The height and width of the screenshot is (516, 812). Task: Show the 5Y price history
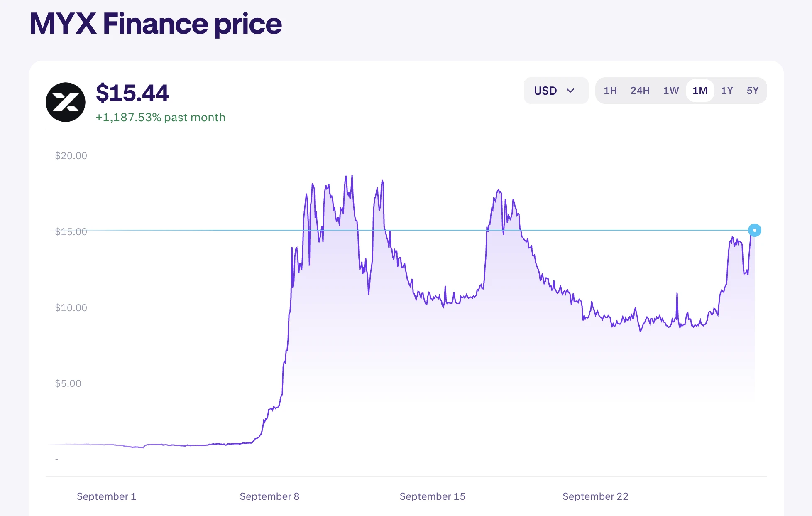click(x=752, y=91)
